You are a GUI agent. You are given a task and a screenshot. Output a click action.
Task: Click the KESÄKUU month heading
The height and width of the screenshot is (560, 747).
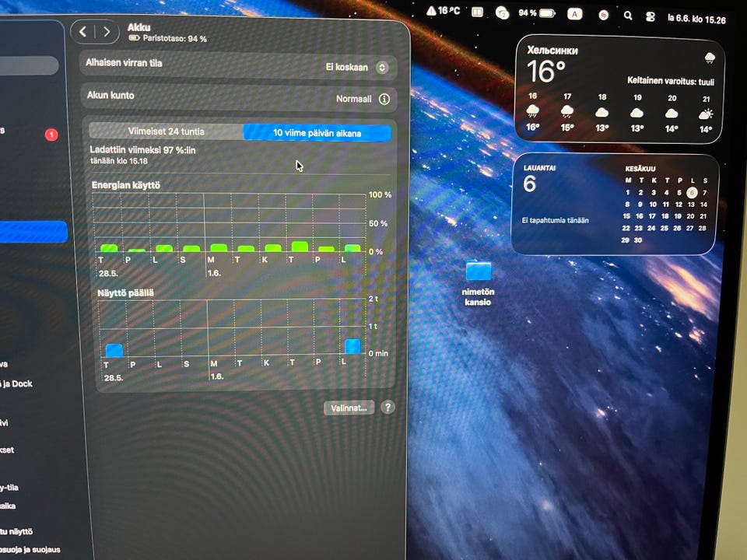pos(640,169)
